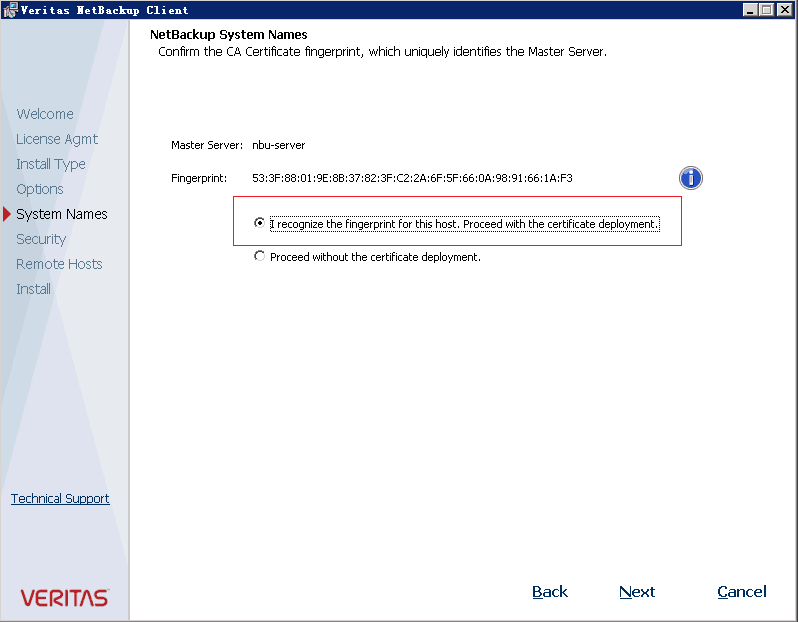Click the 'Fingerprint:' label
Screen dimensions: 798x622
[199, 178]
